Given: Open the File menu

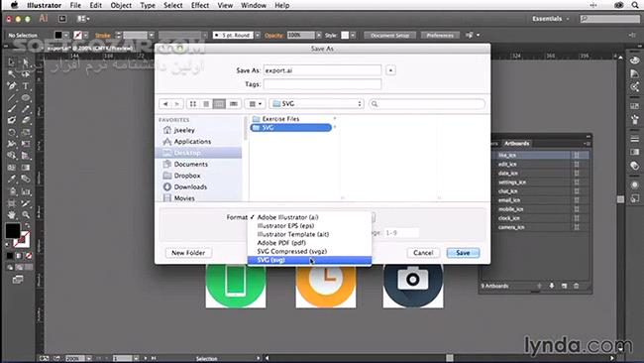Looking at the screenshot, I should [75, 5].
